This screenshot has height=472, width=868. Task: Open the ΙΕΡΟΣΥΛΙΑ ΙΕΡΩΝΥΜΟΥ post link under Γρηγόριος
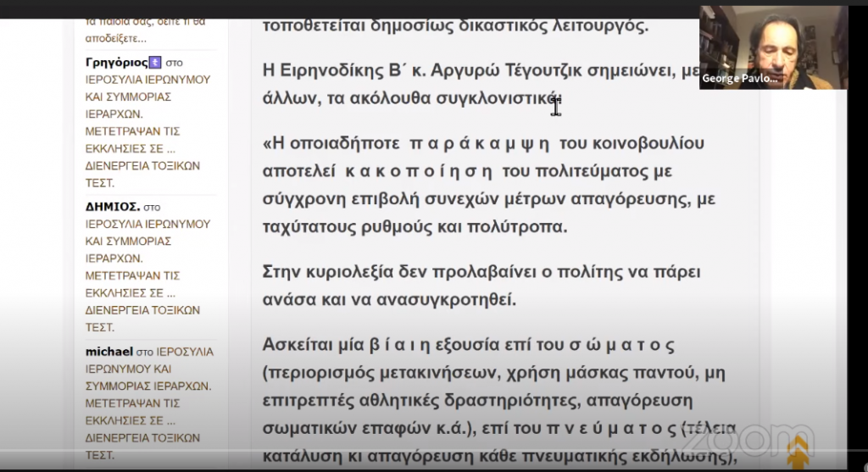click(147, 131)
